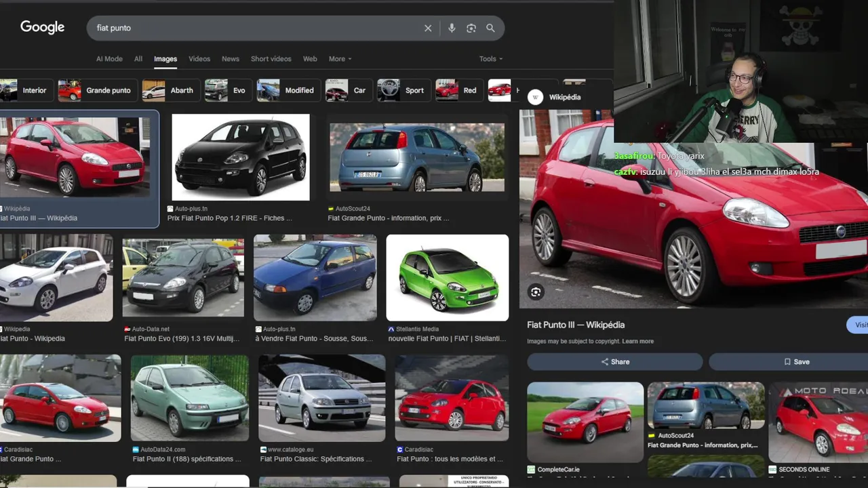Filter by the Sport chip
The image size is (868, 488).
pos(403,90)
